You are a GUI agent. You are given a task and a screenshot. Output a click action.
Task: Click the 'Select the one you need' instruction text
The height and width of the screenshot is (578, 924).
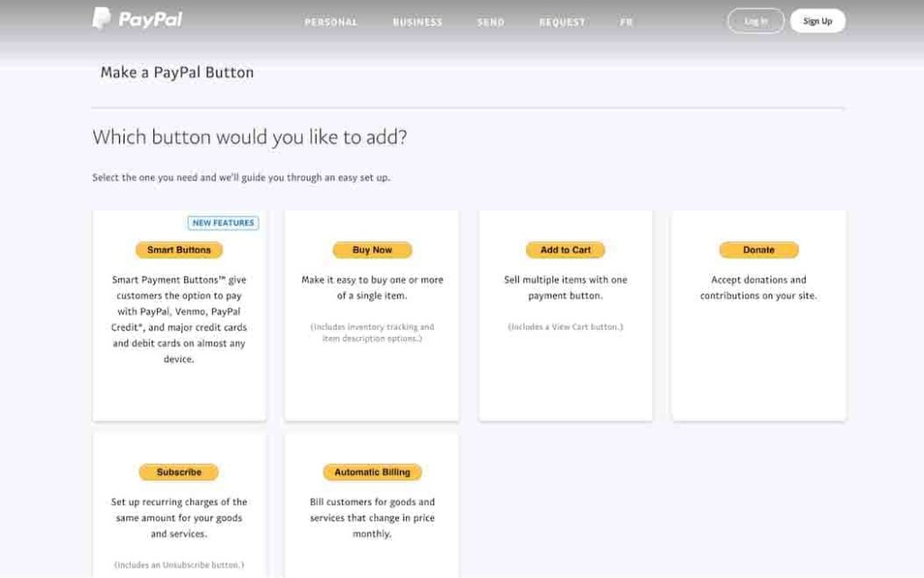(241, 178)
